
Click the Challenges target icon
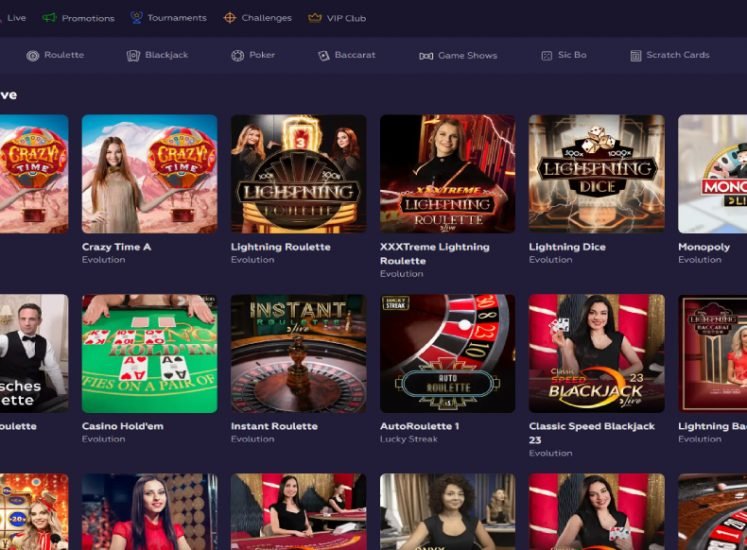230,17
